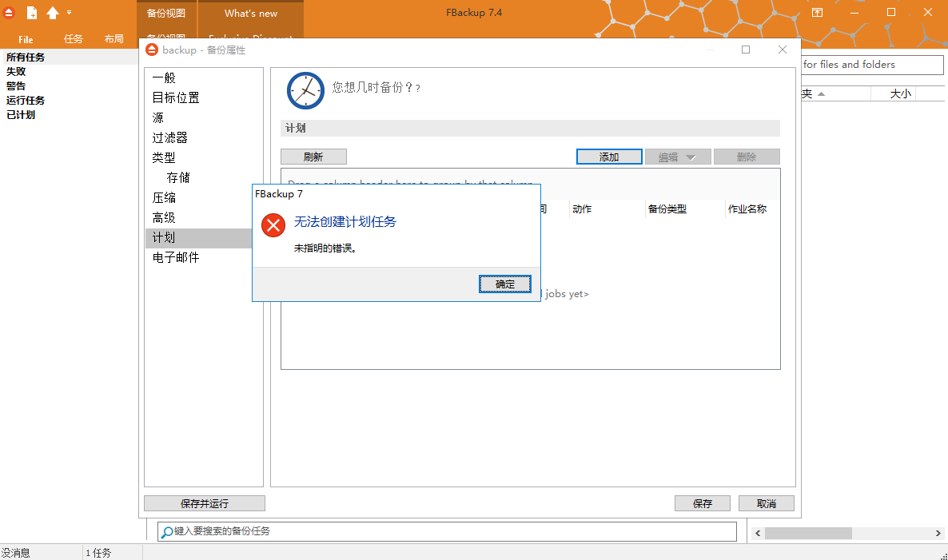Click the 1 任务 status bar entry
The height and width of the screenshot is (560, 948).
coord(98,553)
